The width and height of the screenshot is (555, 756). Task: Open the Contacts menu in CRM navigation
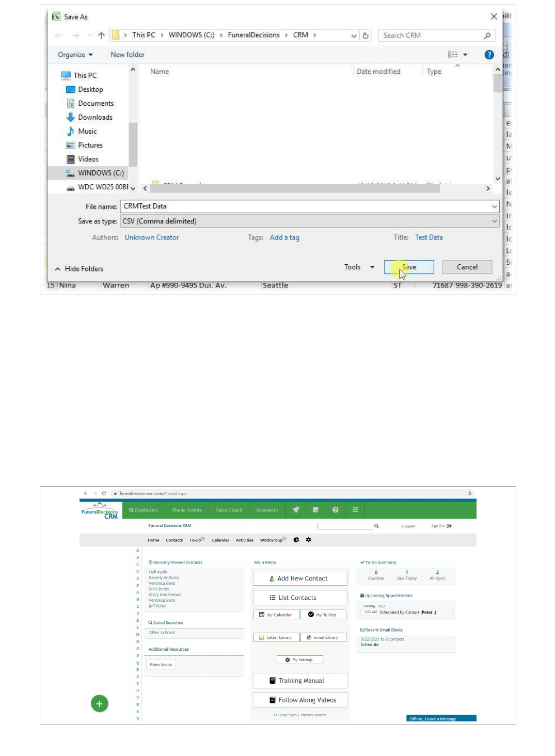click(174, 540)
